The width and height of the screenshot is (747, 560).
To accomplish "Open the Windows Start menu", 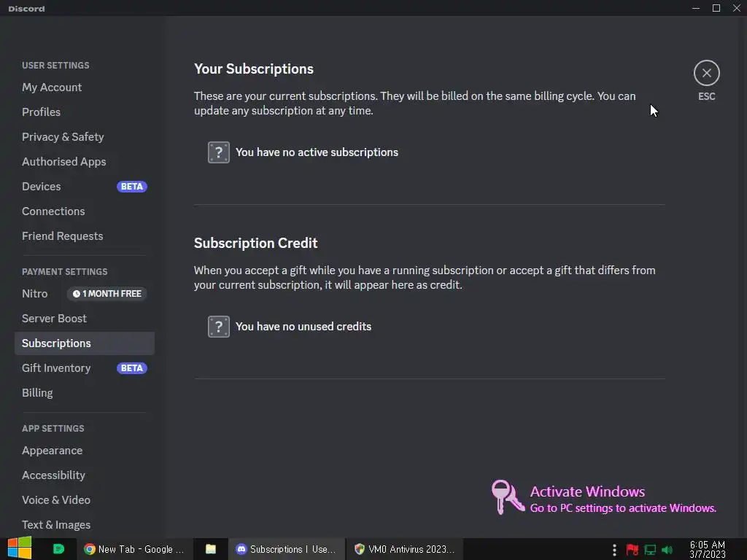I will point(20,548).
